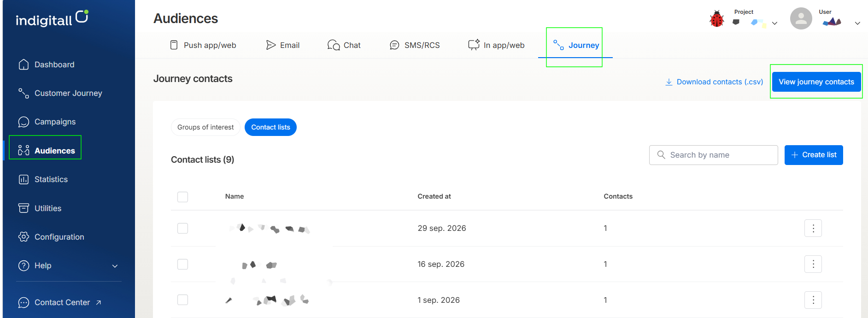Open the Configuration section
This screenshot has width=868, height=318.
click(59, 237)
